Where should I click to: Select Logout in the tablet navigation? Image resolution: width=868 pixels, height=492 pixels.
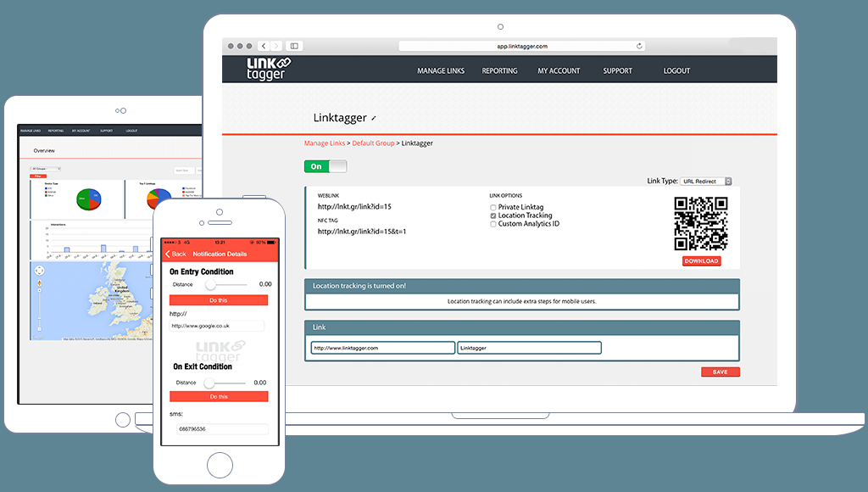pos(131,131)
